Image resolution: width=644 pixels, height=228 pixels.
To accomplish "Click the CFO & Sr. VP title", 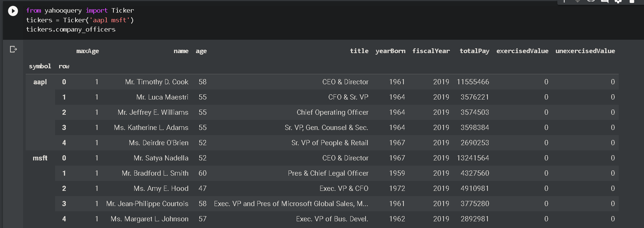I will pyautogui.click(x=348, y=97).
